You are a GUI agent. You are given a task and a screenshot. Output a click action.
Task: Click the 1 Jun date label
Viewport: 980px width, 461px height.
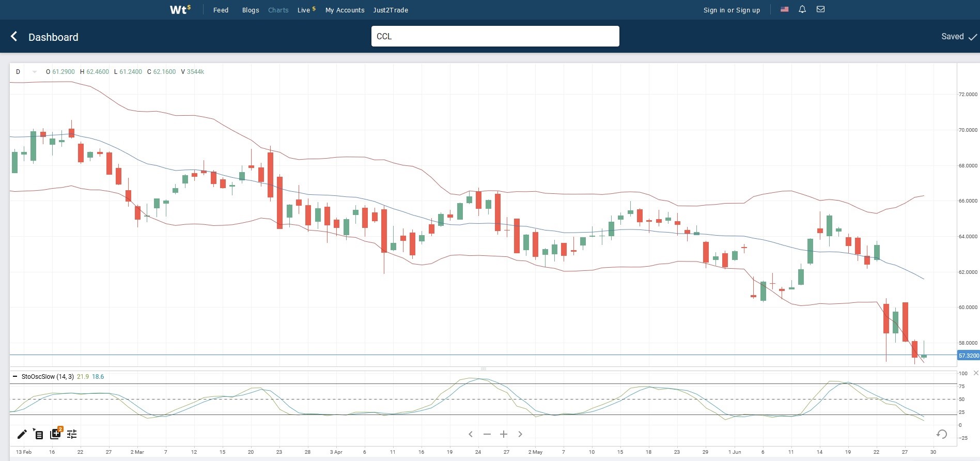735,452
